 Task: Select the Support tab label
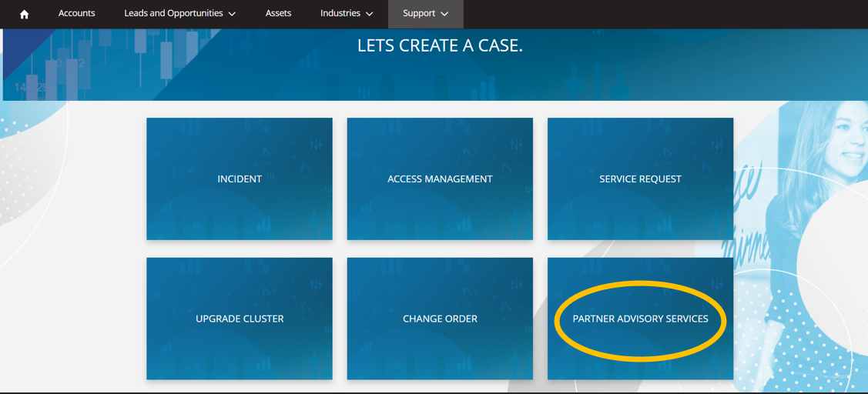(x=419, y=13)
